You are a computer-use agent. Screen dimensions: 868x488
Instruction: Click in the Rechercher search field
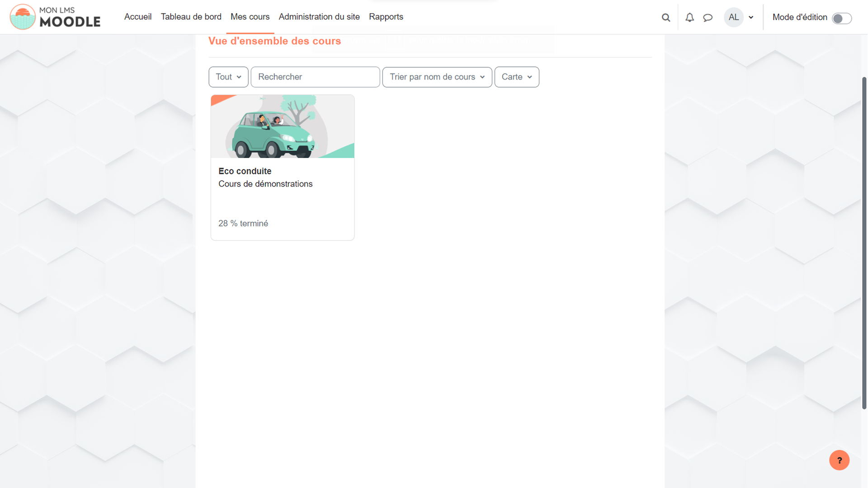tap(315, 77)
